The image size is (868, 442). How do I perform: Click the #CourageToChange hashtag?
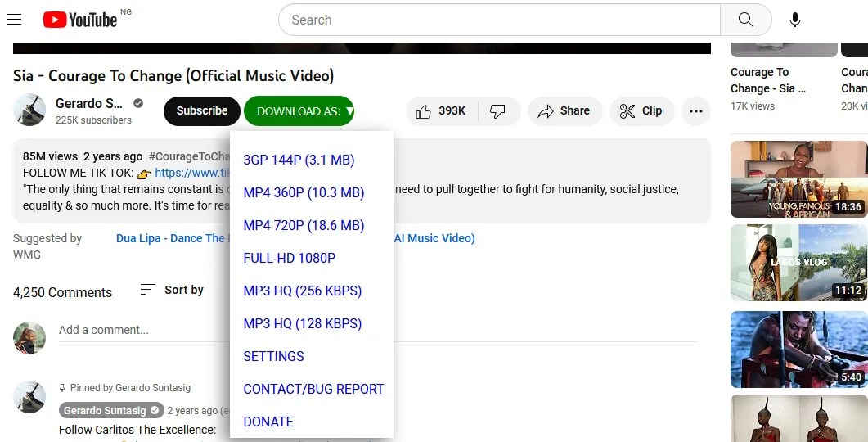pos(189,156)
